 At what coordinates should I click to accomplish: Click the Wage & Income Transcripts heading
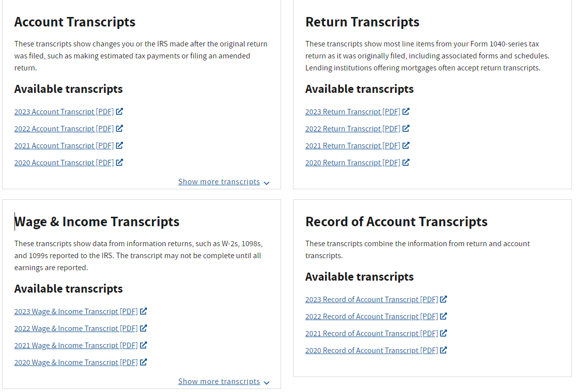coord(97,222)
